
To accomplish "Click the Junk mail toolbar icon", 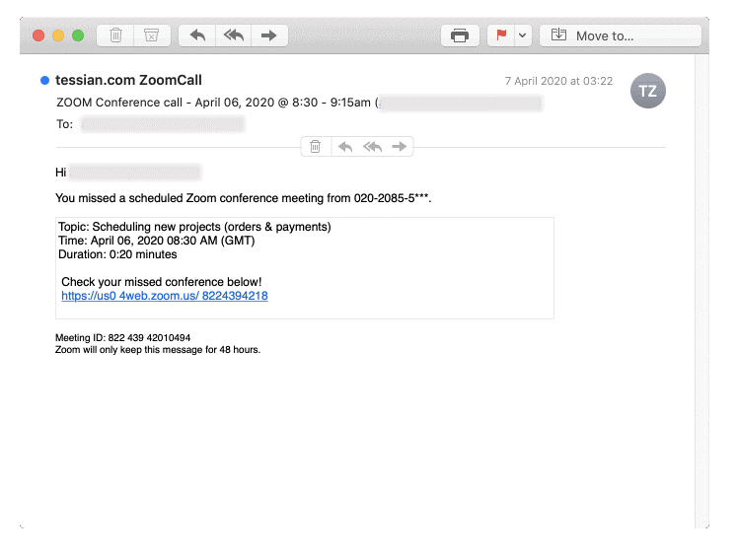I will (151, 35).
